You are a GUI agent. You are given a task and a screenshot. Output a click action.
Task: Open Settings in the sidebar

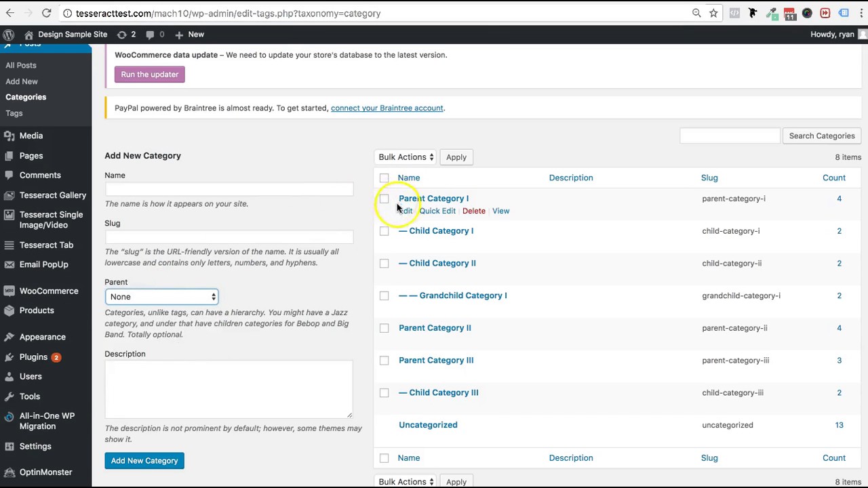click(x=35, y=446)
